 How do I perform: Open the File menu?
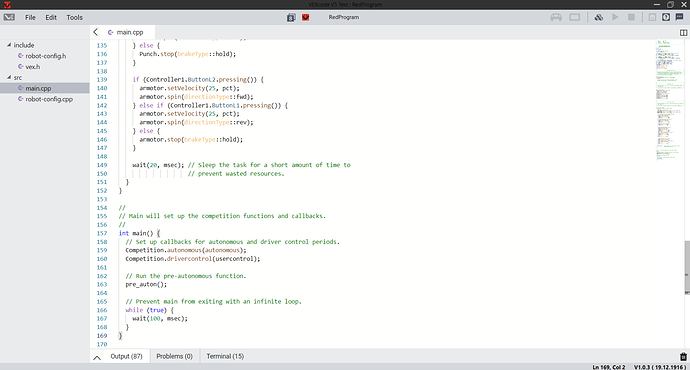click(x=30, y=17)
